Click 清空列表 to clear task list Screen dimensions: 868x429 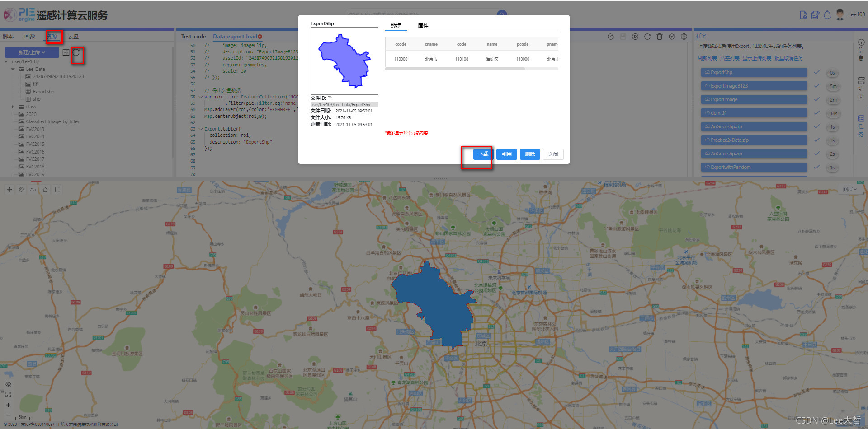pyautogui.click(x=730, y=58)
